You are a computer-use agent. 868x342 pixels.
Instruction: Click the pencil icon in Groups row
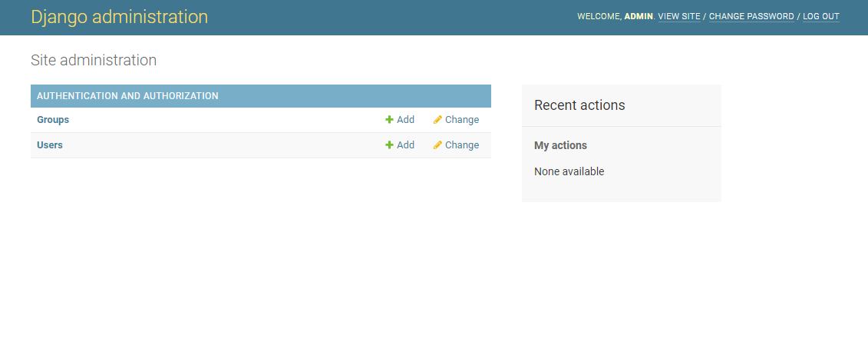click(x=437, y=120)
